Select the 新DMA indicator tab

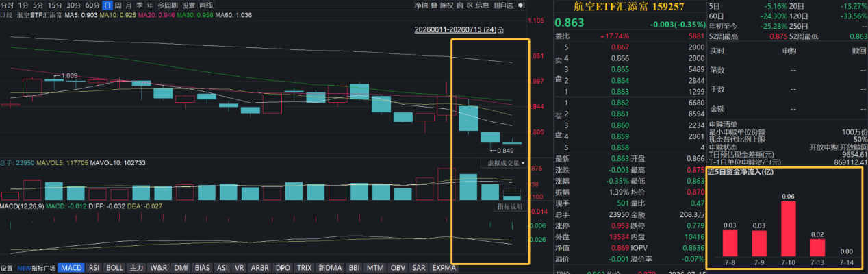(331, 268)
